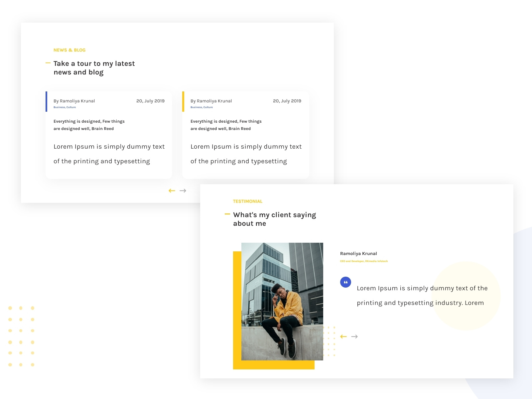Viewport: 532px width, 399px height.
Task: Click the blue quotation mark icon
Action: 346,282
